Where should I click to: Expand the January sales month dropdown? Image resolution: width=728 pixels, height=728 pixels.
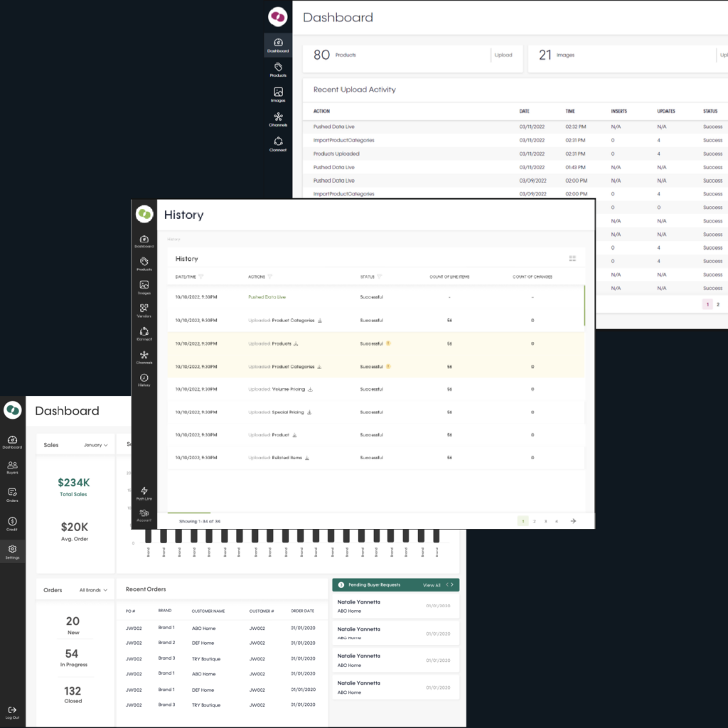point(96,445)
